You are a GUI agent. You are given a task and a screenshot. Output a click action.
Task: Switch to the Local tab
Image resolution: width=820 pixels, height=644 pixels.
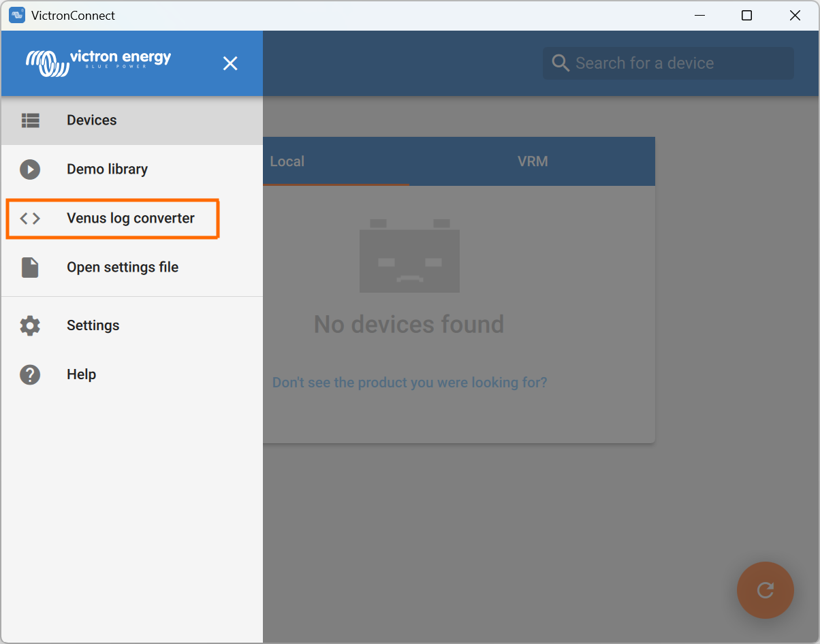[x=287, y=162]
